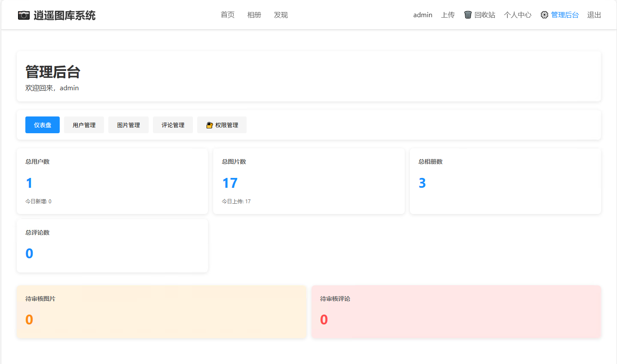Go to 个人中心 profile page

pos(517,15)
